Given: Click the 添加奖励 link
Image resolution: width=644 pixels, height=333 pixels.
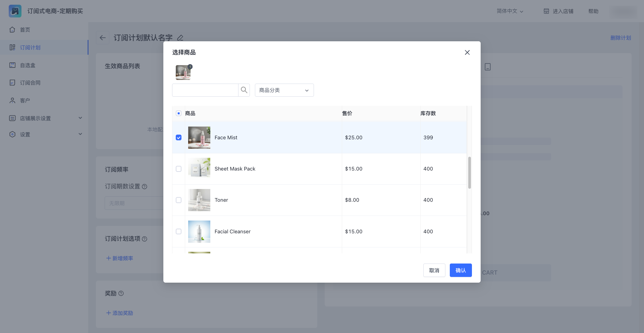Looking at the screenshot, I should coord(120,313).
